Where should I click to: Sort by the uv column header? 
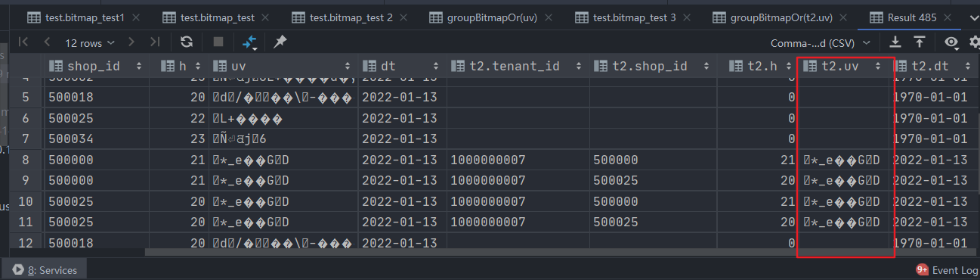(x=282, y=67)
